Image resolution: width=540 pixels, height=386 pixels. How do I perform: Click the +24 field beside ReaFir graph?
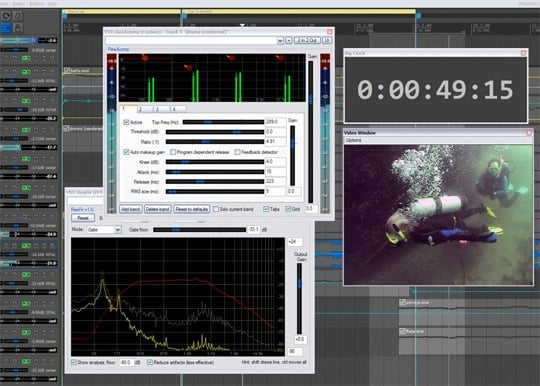(x=295, y=242)
